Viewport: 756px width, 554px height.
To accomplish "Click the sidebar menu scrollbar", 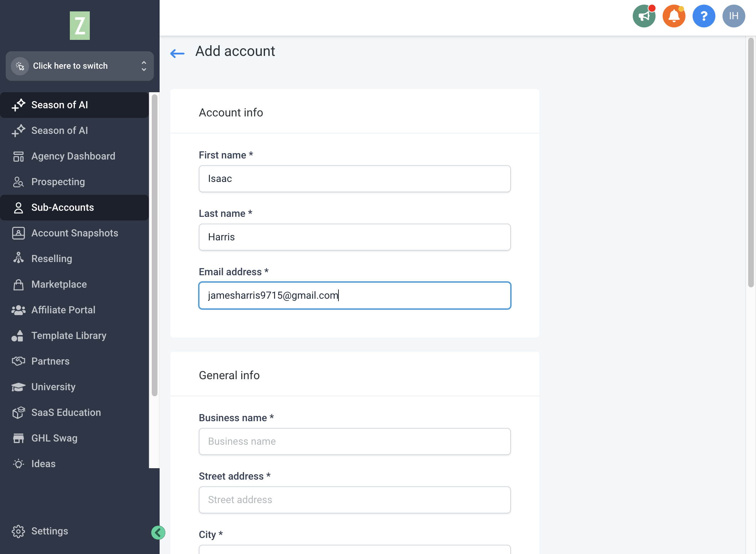I will (x=155, y=245).
